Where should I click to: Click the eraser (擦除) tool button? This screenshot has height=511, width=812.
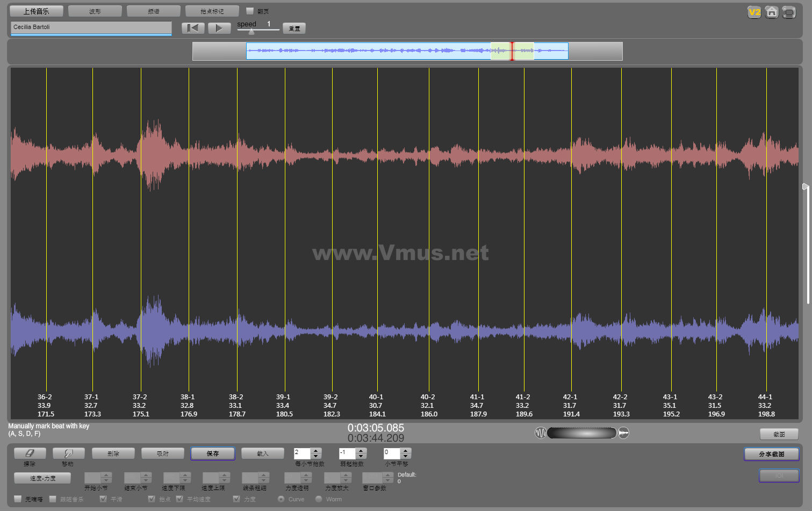pyautogui.click(x=30, y=454)
